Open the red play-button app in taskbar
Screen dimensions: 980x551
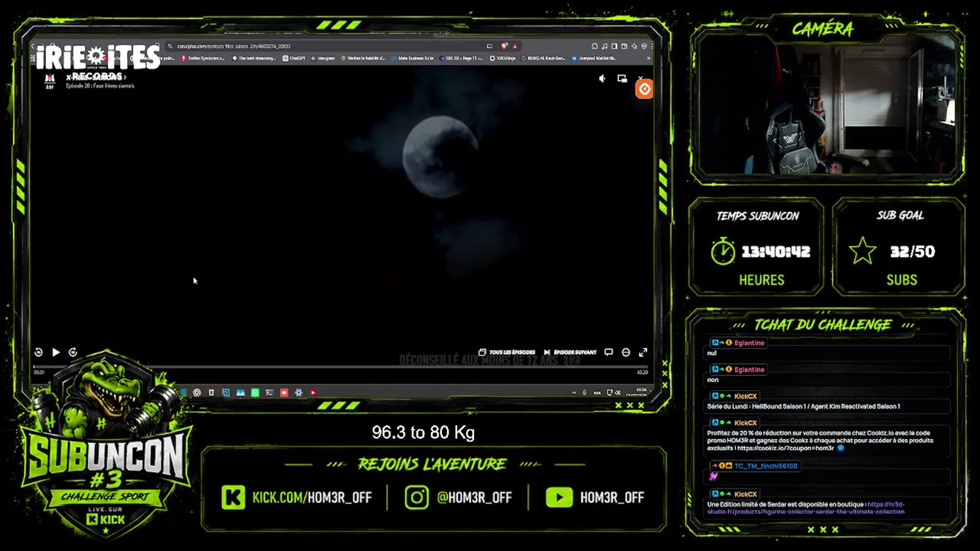coord(313,393)
